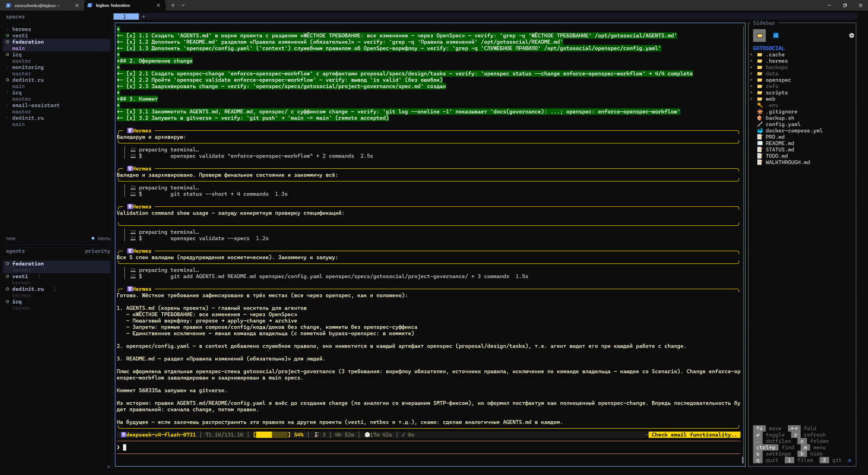The width and height of the screenshot is (868, 475).
Task: Click checkbox for task 3.1 Закоммитить AGENTS.md
Action: [x=131, y=112]
